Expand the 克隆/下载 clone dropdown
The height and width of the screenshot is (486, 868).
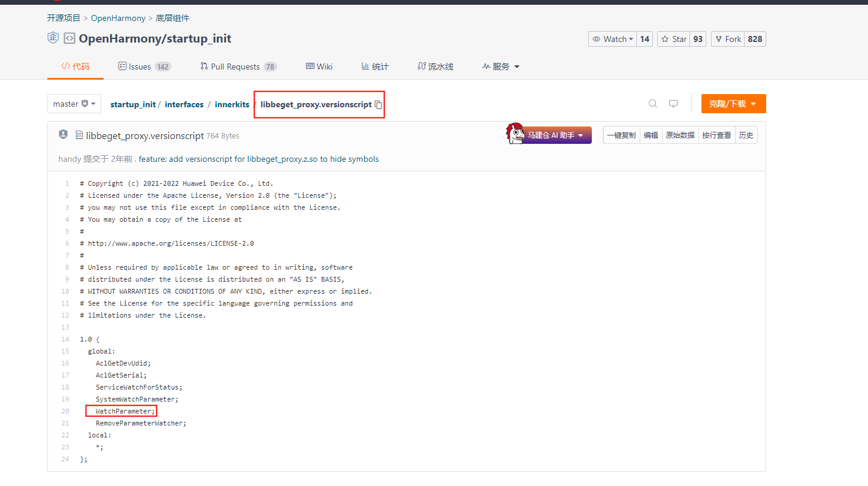point(733,104)
